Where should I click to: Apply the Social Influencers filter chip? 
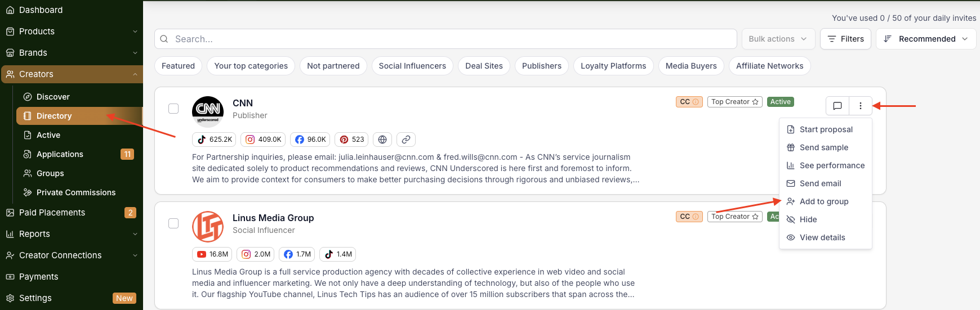[412, 66]
